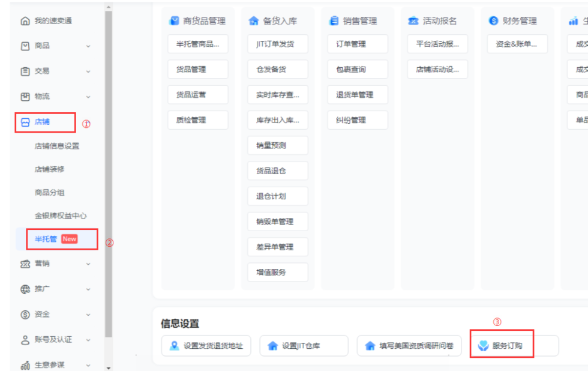The image size is (588, 371).
Task: Select 半托管 New submenu item
Action: [56, 239]
